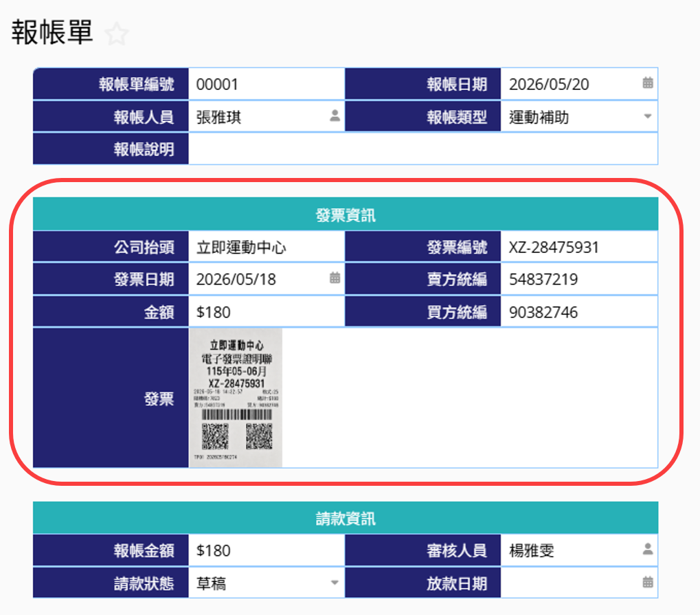
Task: Open the invoice image thumbnail
Action: (236, 398)
